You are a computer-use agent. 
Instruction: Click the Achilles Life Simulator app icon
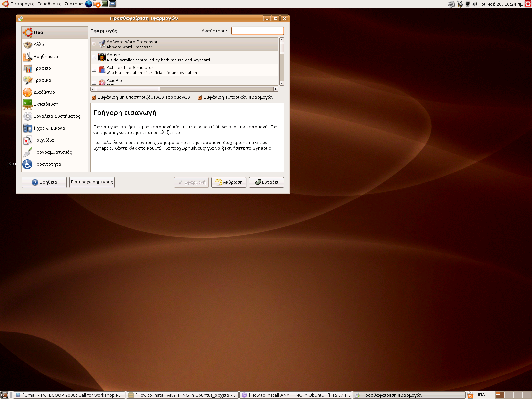[102, 70]
